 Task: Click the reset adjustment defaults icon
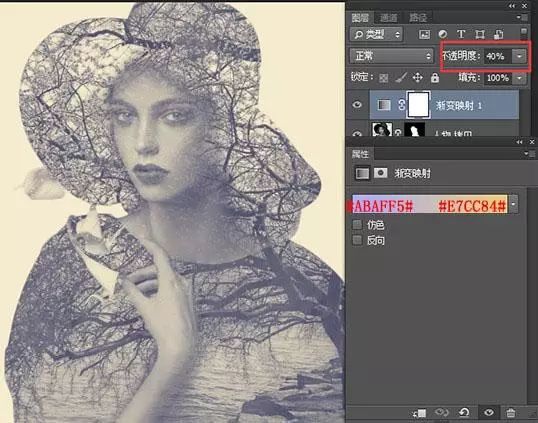tap(464, 412)
